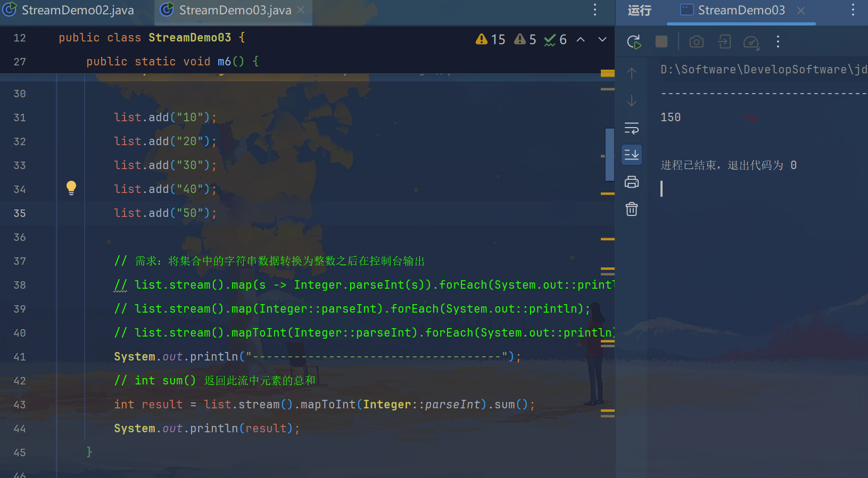Click the console output value 150
868x478 pixels.
(x=671, y=117)
